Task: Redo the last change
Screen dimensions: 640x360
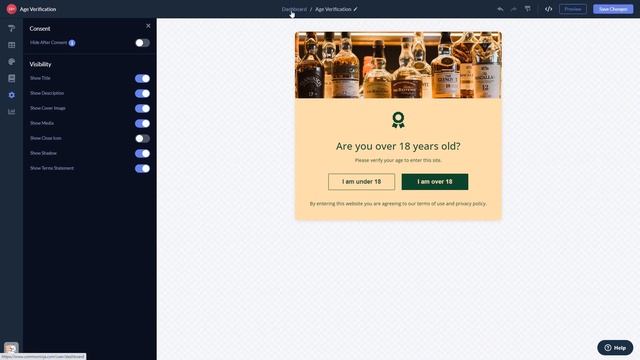Action: click(x=513, y=9)
